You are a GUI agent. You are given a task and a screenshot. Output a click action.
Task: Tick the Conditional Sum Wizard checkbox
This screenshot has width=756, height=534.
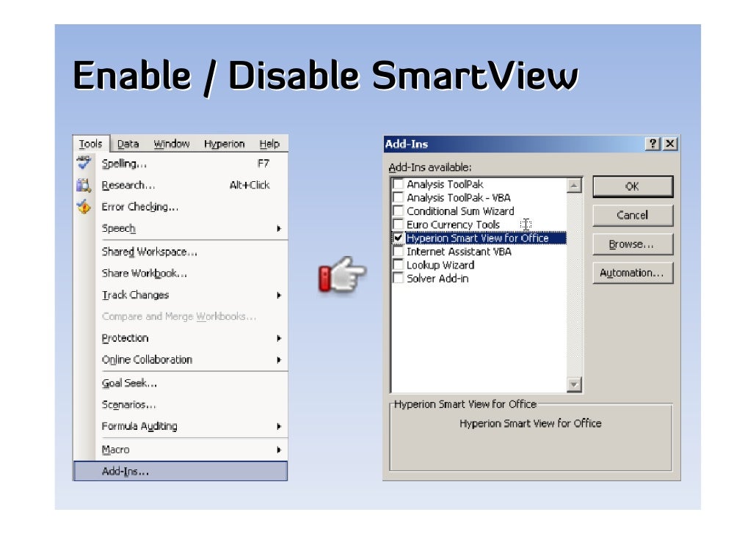coord(399,211)
